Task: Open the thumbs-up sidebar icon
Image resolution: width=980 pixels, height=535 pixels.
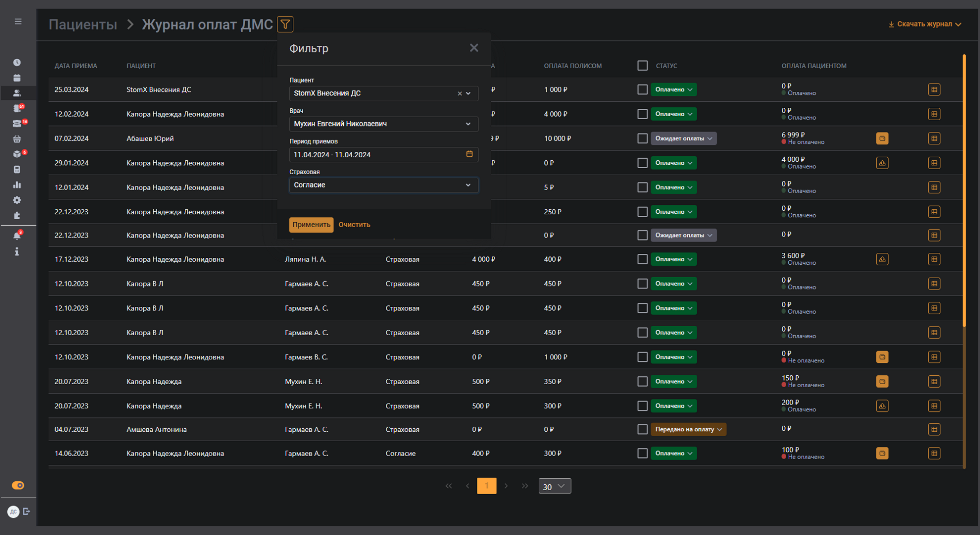Action: coord(17,215)
